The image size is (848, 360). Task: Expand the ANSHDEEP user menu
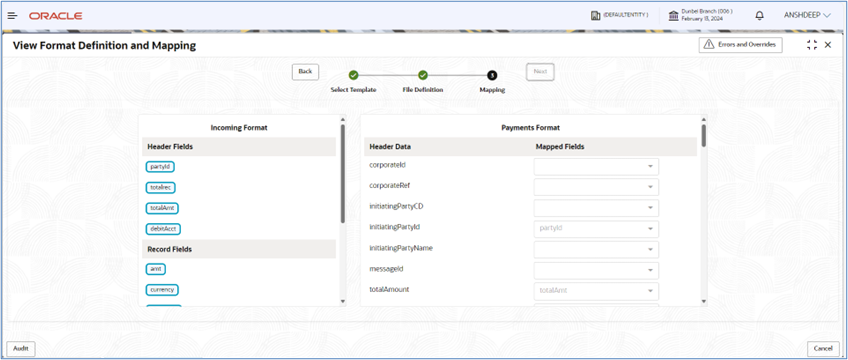[x=807, y=16]
